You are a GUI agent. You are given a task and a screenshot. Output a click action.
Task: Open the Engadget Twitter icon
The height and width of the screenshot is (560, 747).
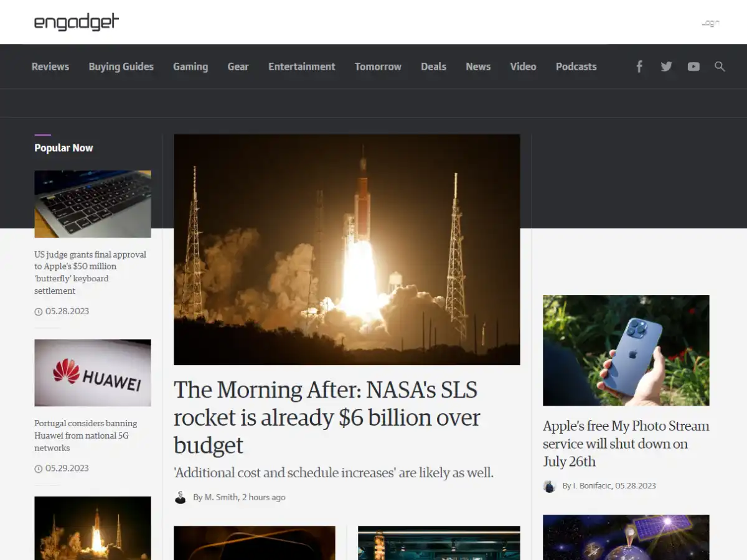(666, 67)
